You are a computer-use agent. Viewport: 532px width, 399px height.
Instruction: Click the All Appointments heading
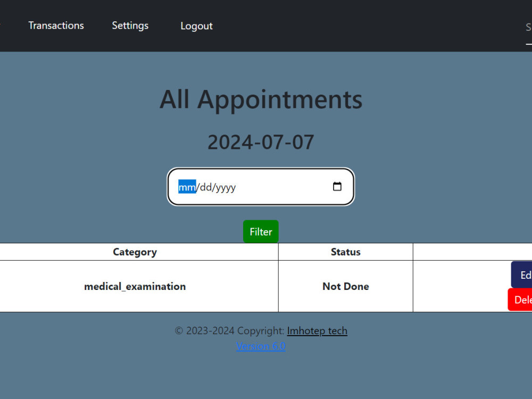coord(261,99)
